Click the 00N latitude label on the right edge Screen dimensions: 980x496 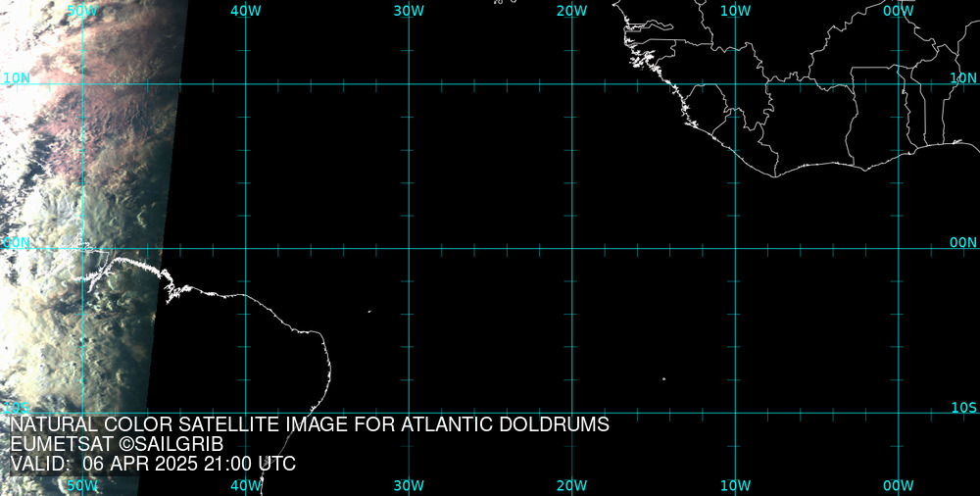coord(963,243)
